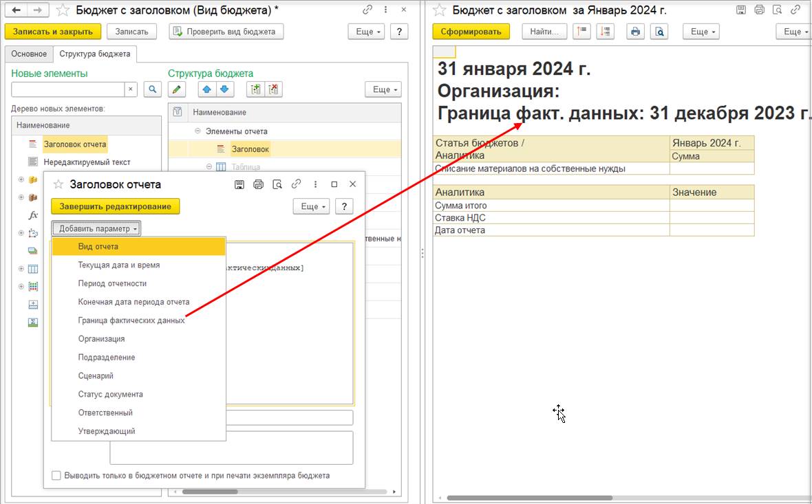This screenshot has height=504, width=812.
Task: Choose Вид отчета parameter
Action: click(139, 246)
